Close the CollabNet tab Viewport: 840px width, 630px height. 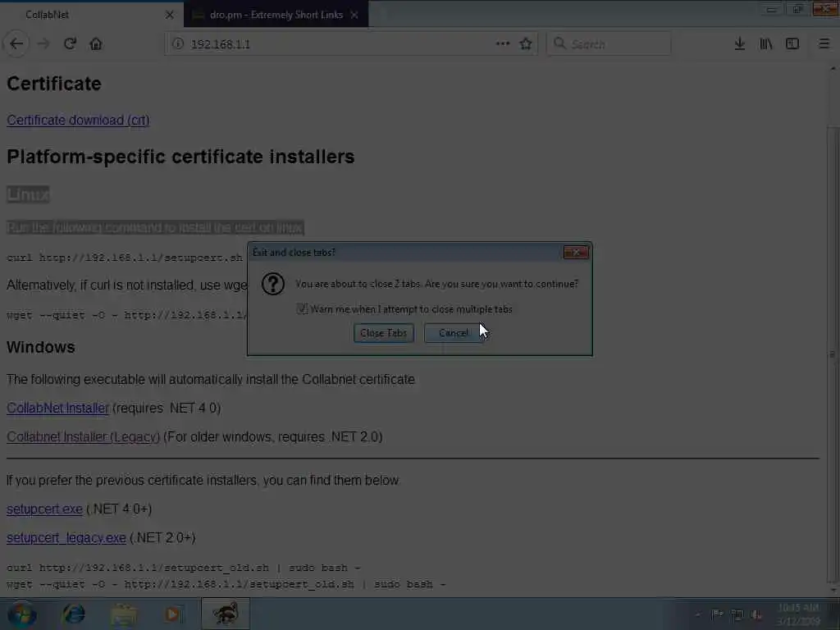[169, 15]
